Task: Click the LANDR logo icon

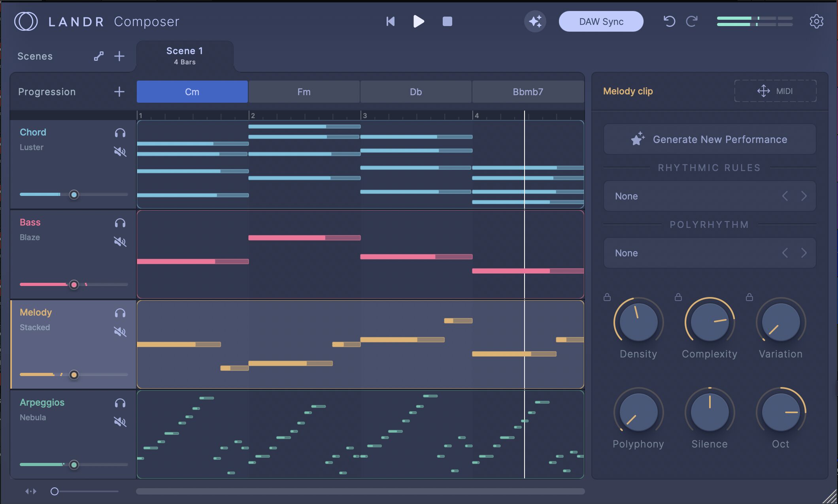Action: pos(26,21)
